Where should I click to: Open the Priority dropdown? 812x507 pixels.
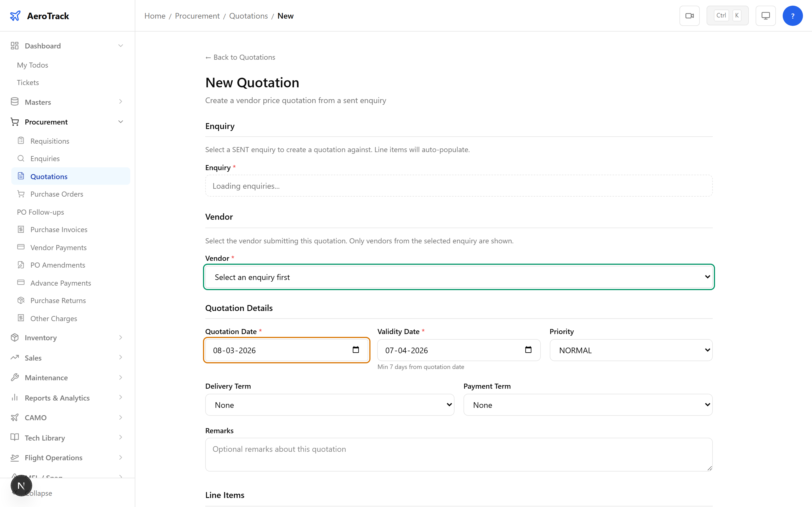click(x=630, y=350)
